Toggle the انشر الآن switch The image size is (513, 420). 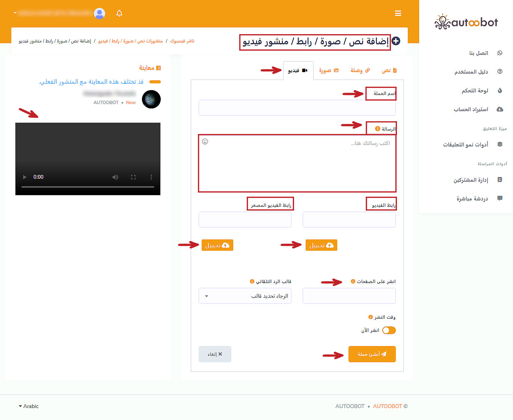point(389,330)
